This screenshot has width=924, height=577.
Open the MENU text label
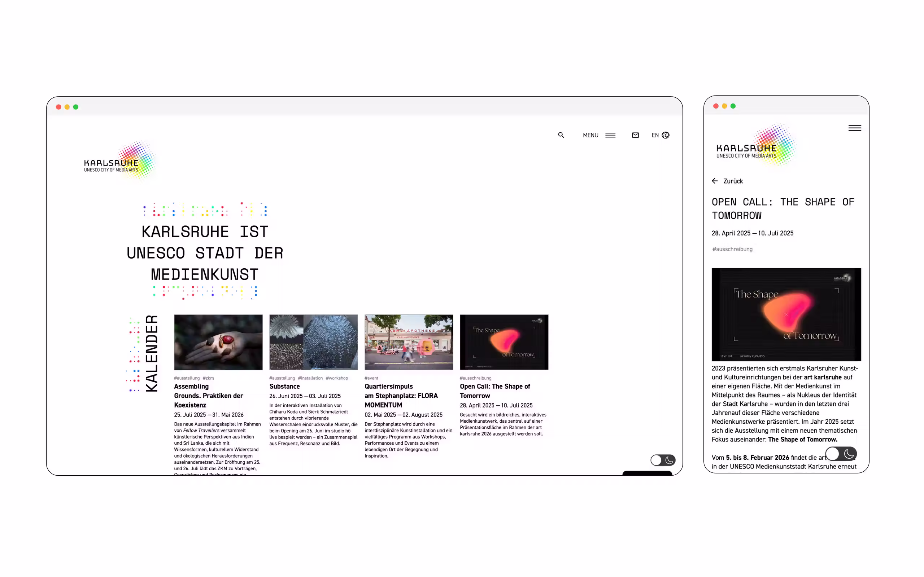click(x=590, y=135)
